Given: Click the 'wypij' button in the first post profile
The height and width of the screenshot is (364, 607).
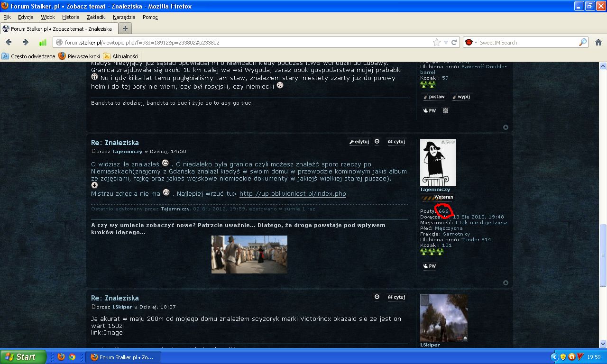Looking at the screenshot, I should point(460,97).
